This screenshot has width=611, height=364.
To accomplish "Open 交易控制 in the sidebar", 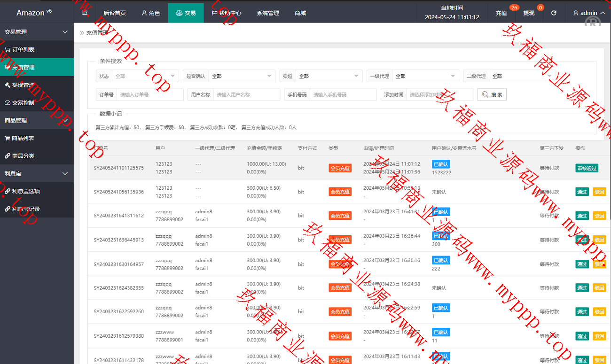I will pyautogui.click(x=23, y=103).
